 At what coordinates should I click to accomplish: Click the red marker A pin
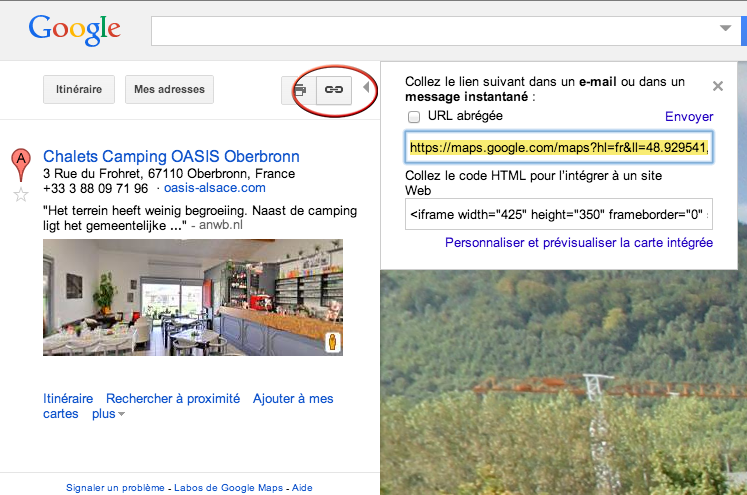21,165
